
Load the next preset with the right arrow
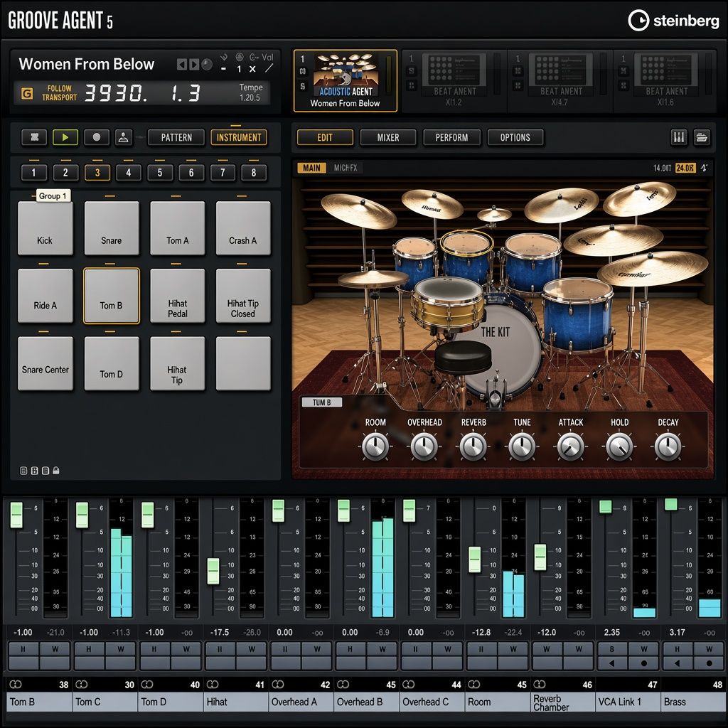[194, 65]
